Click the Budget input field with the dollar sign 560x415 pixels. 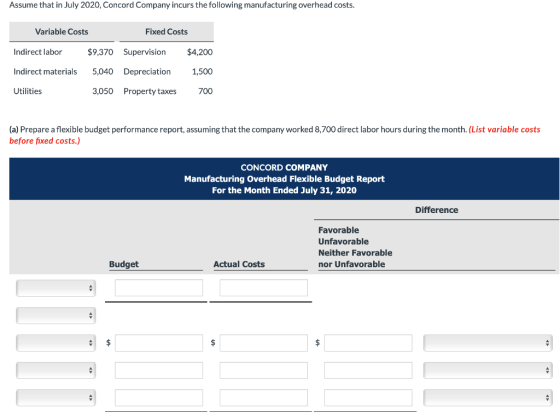(159, 343)
